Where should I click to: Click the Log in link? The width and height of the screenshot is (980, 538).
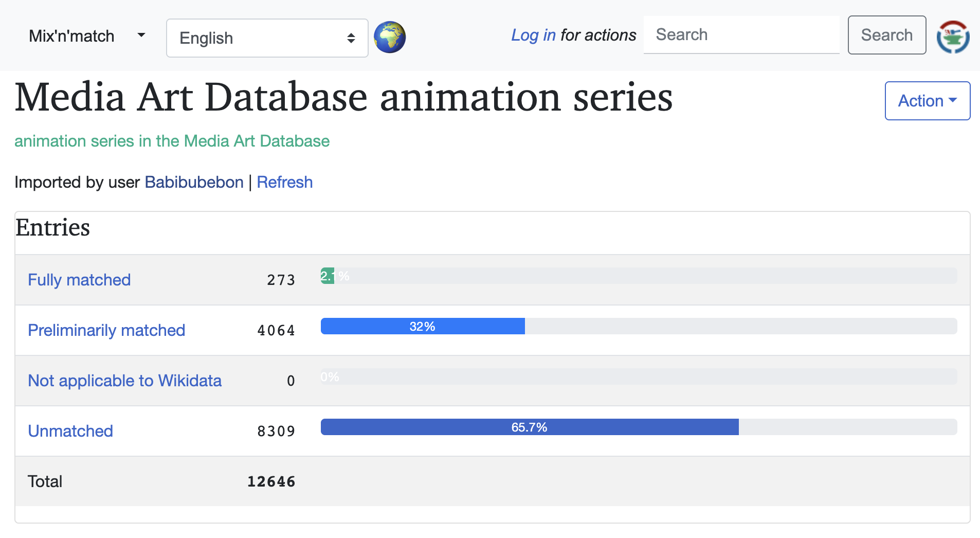pyautogui.click(x=533, y=35)
